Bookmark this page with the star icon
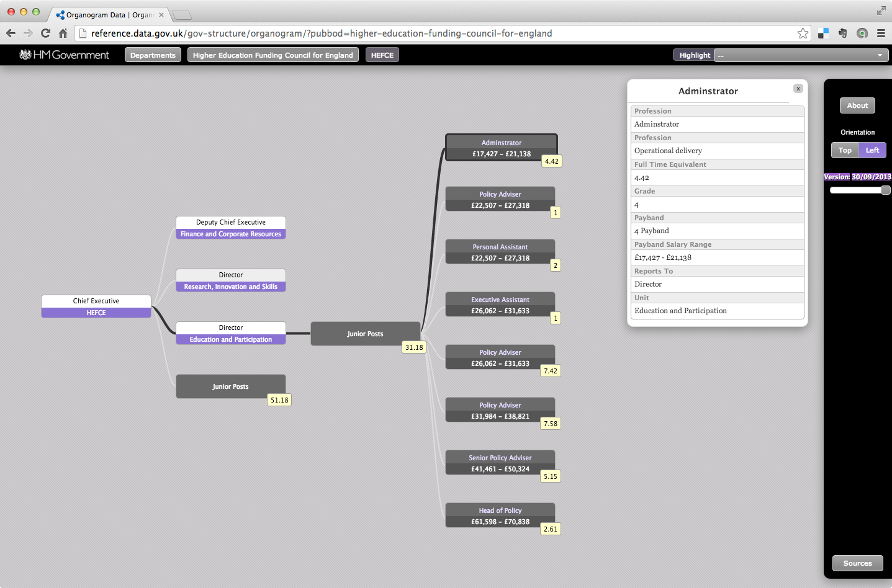This screenshot has width=892, height=588. click(x=803, y=33)
